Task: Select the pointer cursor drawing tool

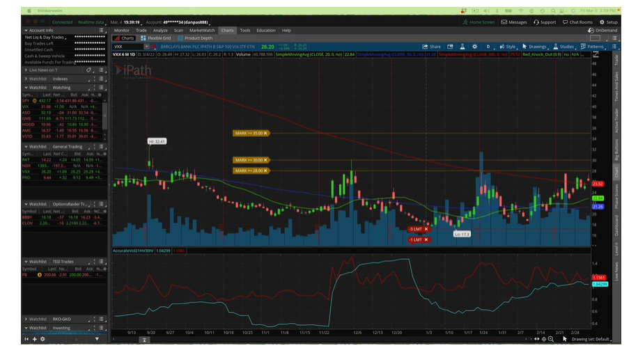Action: 565,339
